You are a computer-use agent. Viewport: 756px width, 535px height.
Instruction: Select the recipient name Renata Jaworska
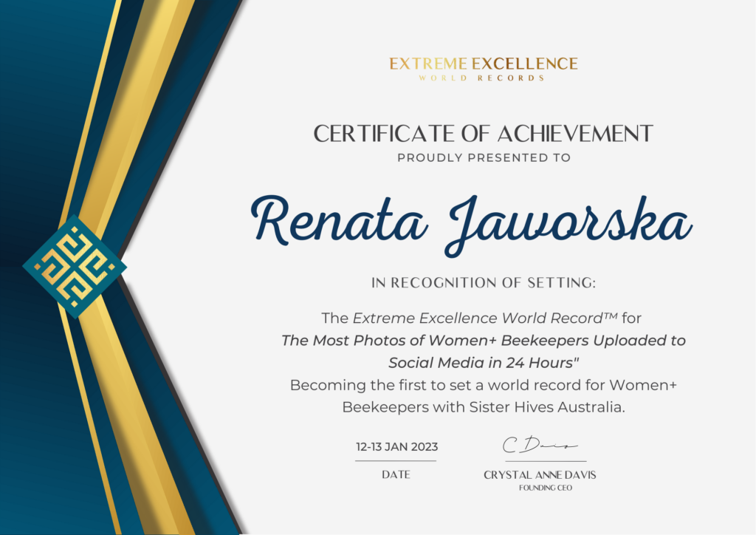472,219
